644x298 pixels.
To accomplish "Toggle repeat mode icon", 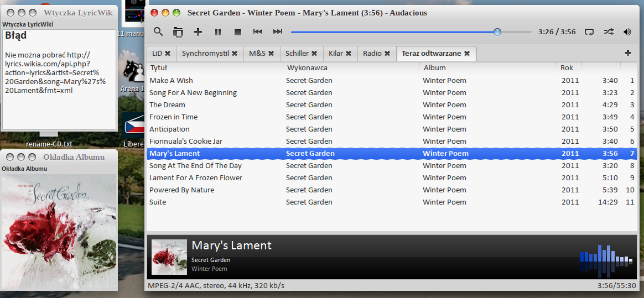I will point(589,32).
